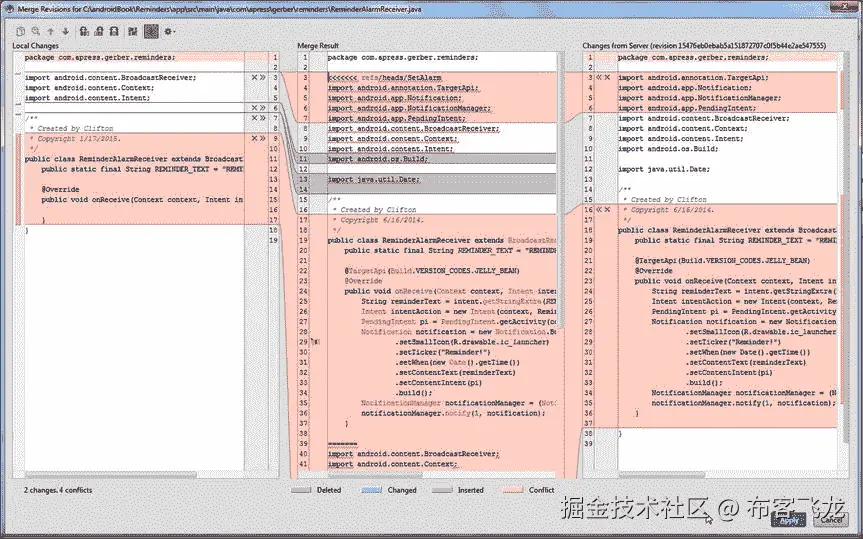
Task: Click '* Copyright 1/17/2015.' in Local Changes
Action: 75,139
